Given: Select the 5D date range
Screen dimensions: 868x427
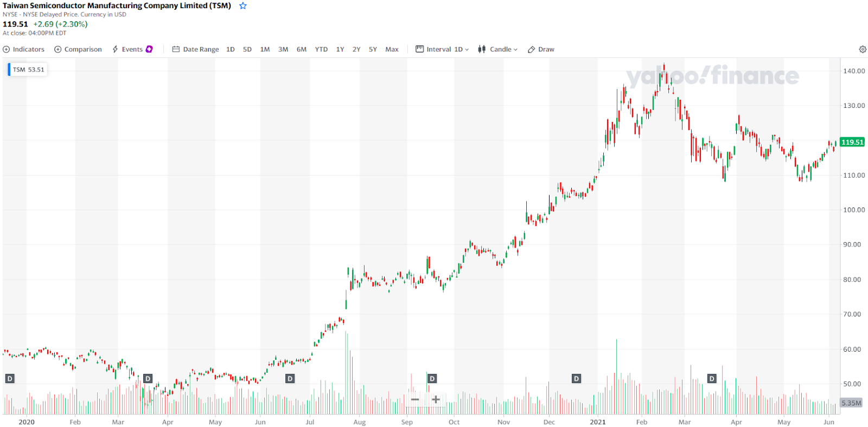Looking at the screenshot, I should coord(247,49).
